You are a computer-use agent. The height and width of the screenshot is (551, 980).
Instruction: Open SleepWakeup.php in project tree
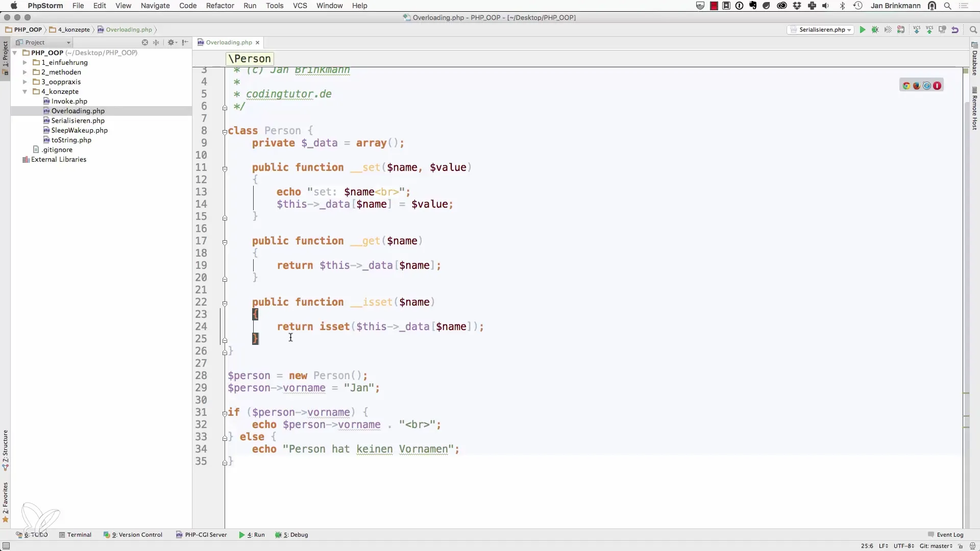click(76, 130)
